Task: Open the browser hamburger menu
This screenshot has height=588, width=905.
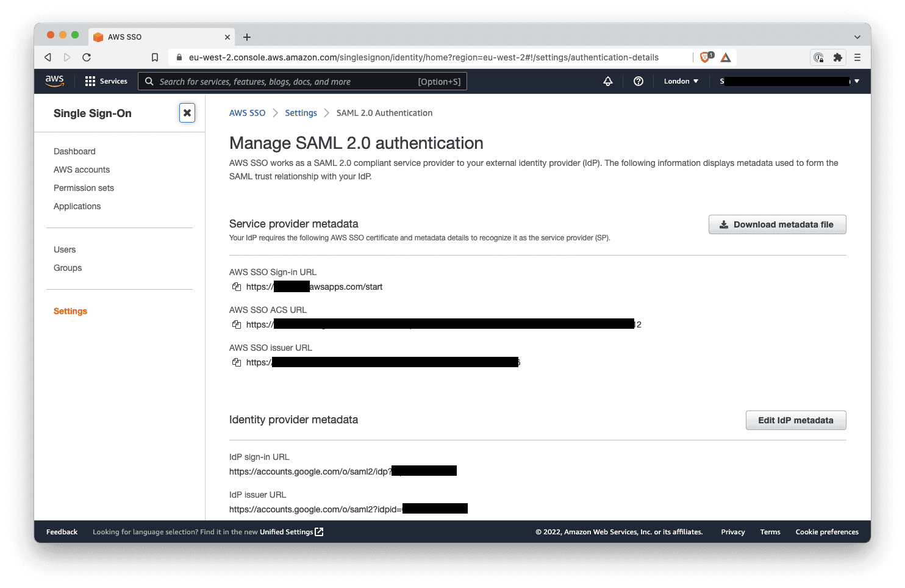Action: [857, 57]
